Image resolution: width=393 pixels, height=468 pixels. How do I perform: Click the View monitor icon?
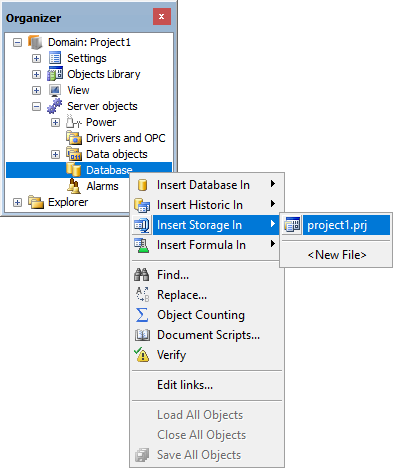55,90
